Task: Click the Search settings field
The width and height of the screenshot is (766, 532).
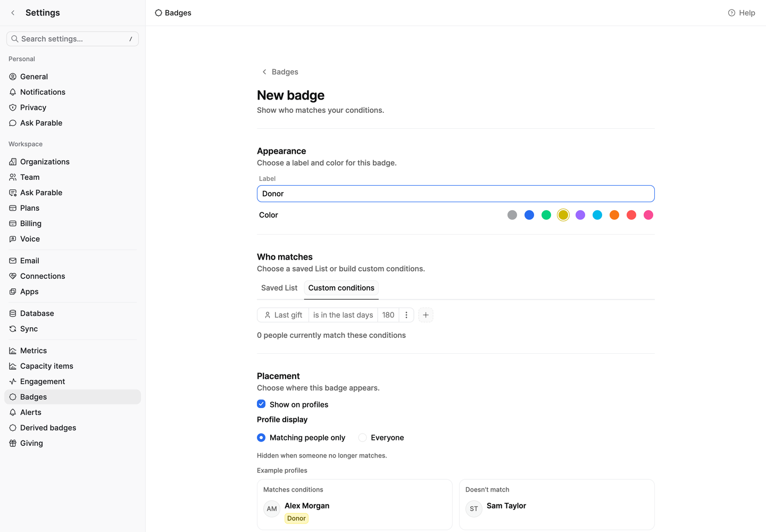Action: [72, 39]
